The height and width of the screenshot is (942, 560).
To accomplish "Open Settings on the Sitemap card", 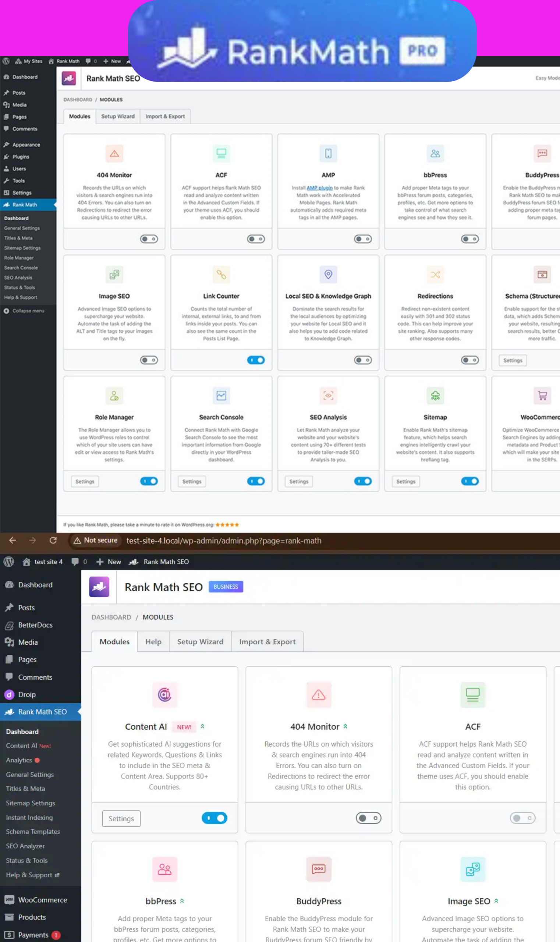I will pos(406,482).
